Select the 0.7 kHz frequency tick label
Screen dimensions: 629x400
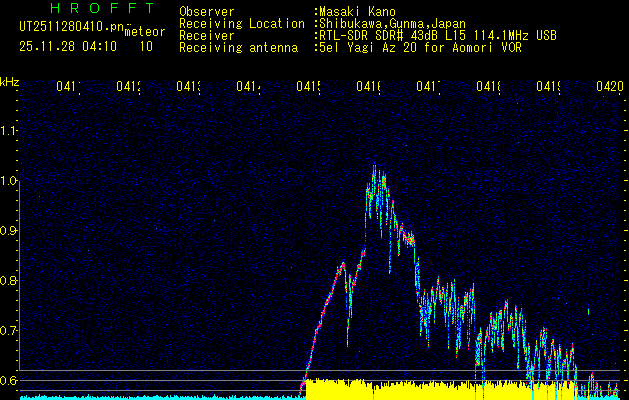tap(10, 330)
